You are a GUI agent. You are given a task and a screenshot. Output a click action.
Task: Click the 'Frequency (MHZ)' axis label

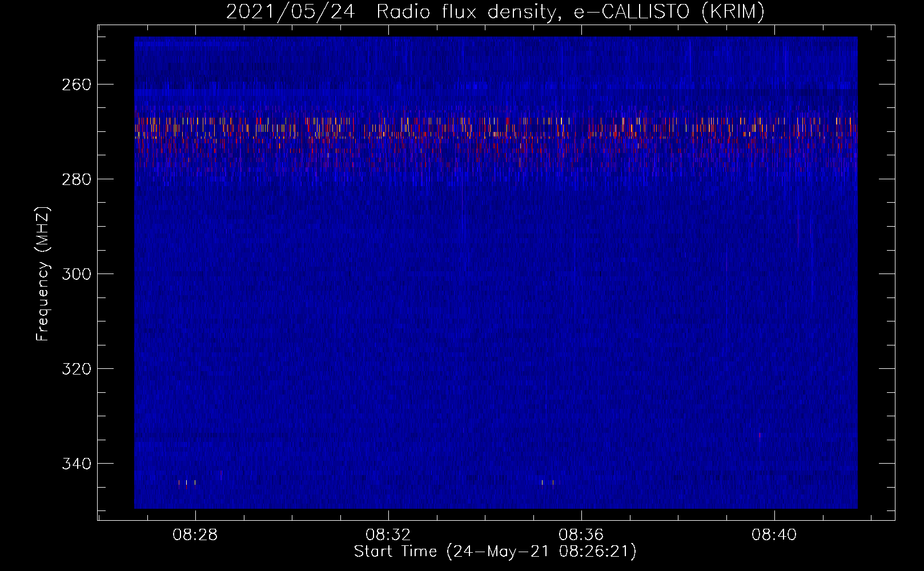click(x=43, y=274)
